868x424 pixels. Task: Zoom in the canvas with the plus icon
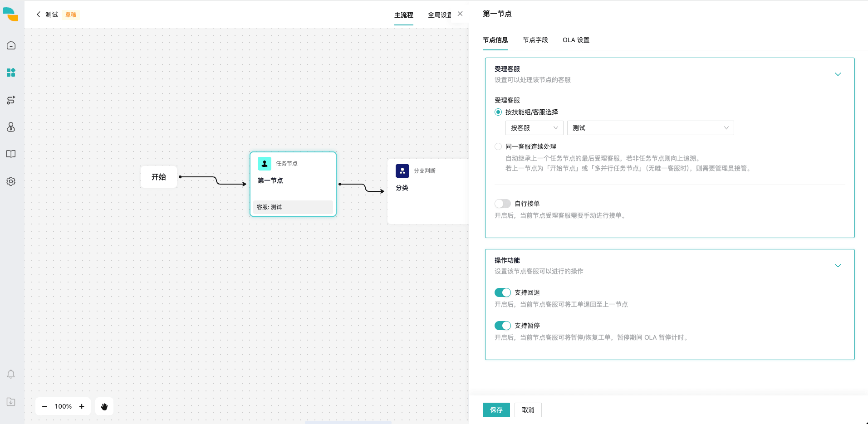pos(82,406)
